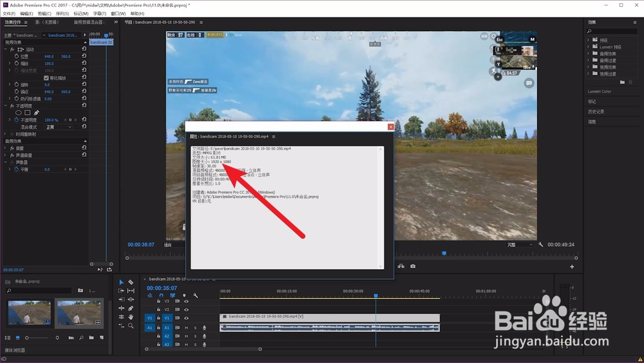The width and height of the screenshot is (644, 363).
Task: Expand the 音量 audio effect
Action: click(6, 148)
